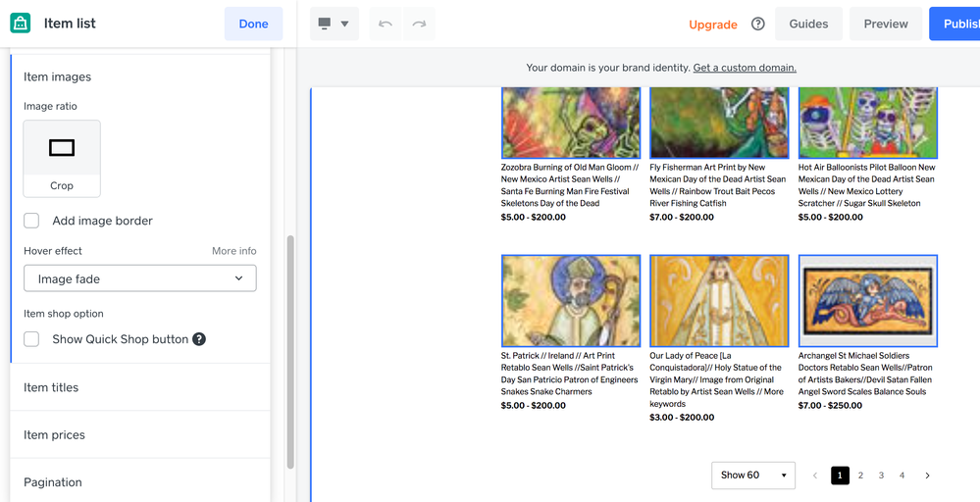Click previous page arrow in pagination
This screenshot has width=980, height=502.
815,476
